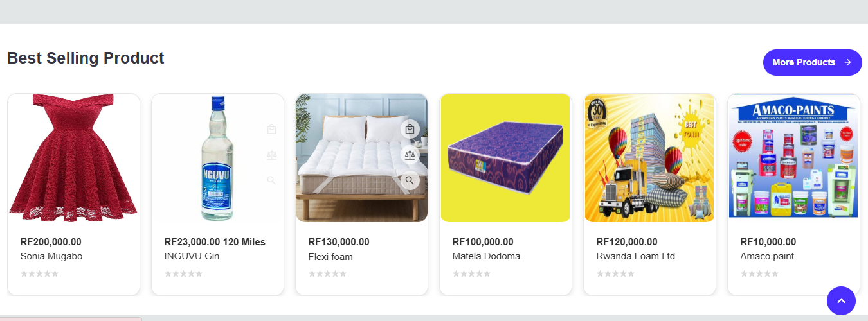Image resolution: width=868 pixels, height=321 pixels.
Task: Compare the Flexi foam product
Action: click(410, 155)
